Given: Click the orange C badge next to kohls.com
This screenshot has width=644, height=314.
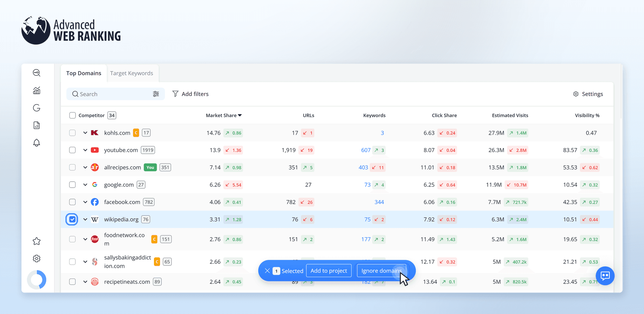Looking at the screenshot, I should point(136,133).
